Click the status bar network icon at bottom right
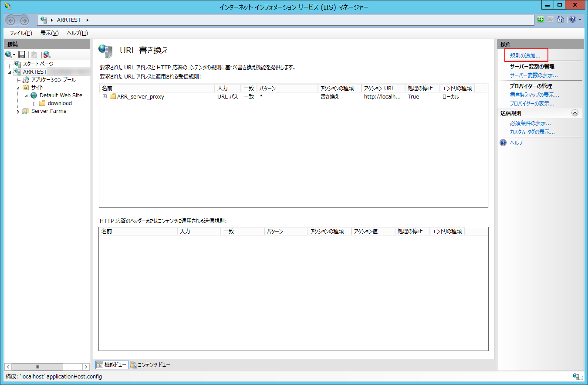 click(576, 376)
